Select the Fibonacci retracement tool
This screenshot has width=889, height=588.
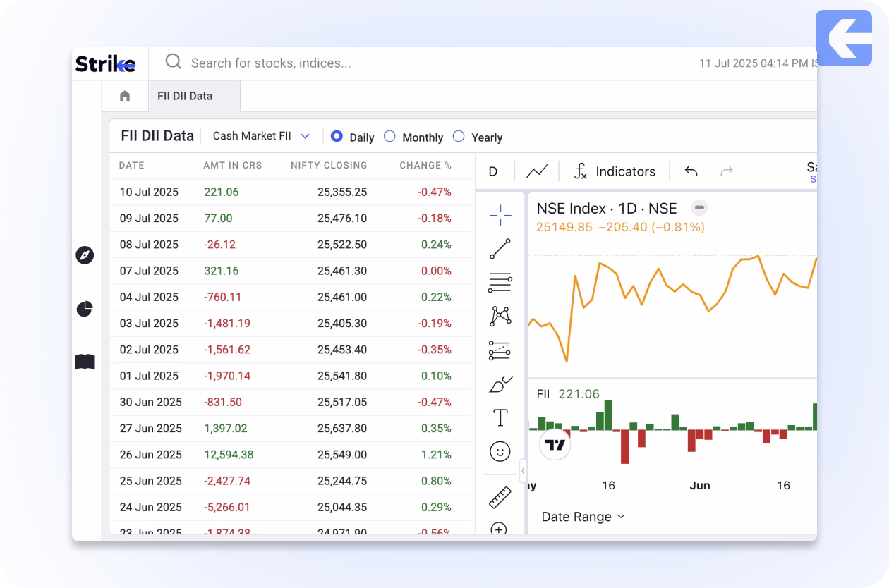point(500,283)
